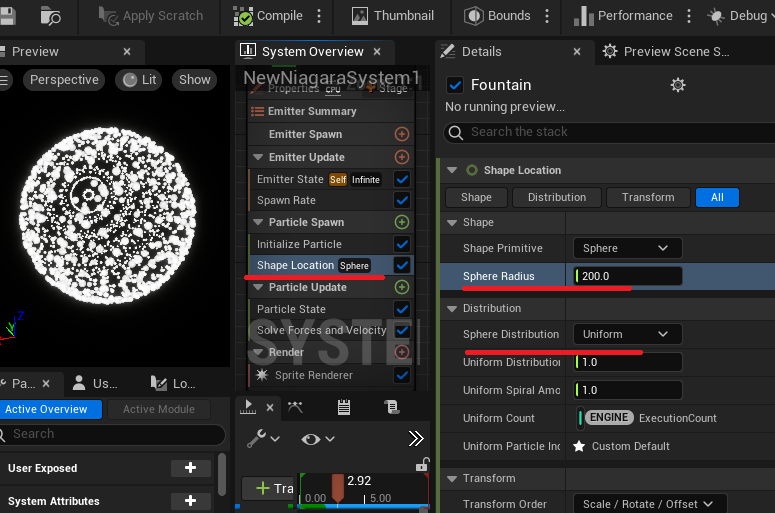The height and width of the screenshot is (513, 775).
Task: Click the Compile button
Action: pos(268,16)
